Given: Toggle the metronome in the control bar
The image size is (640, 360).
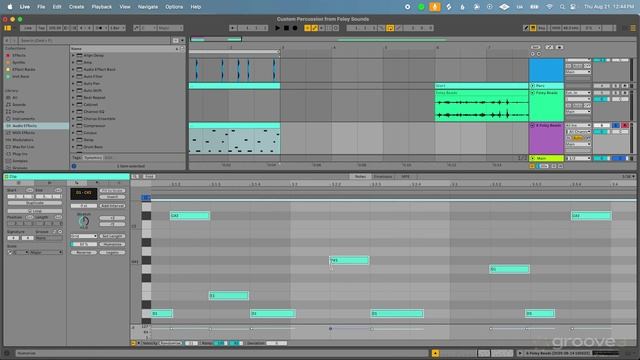Looking at the screenshot, I should [x=100, y=28].
